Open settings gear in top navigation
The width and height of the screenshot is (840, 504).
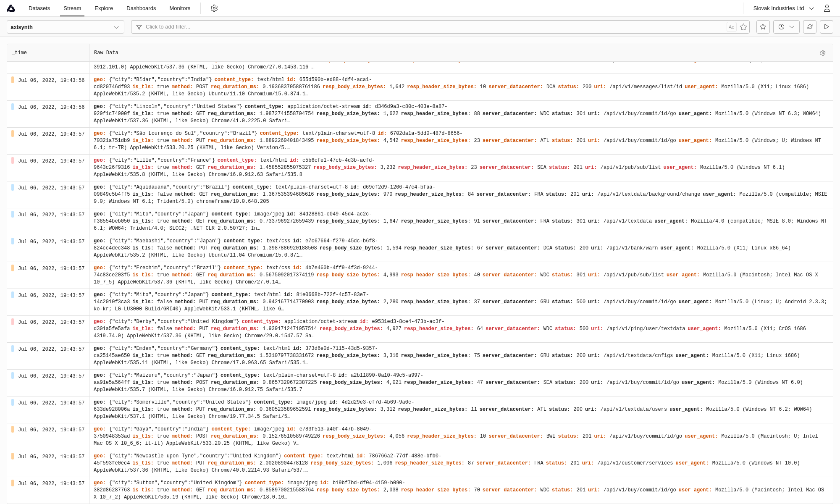[x=214, y=8]
